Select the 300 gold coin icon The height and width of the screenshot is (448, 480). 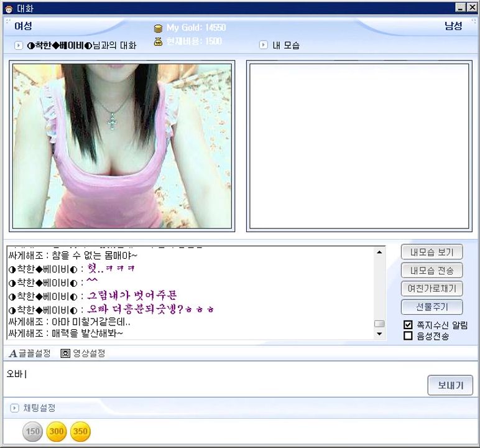coord(57,431)
